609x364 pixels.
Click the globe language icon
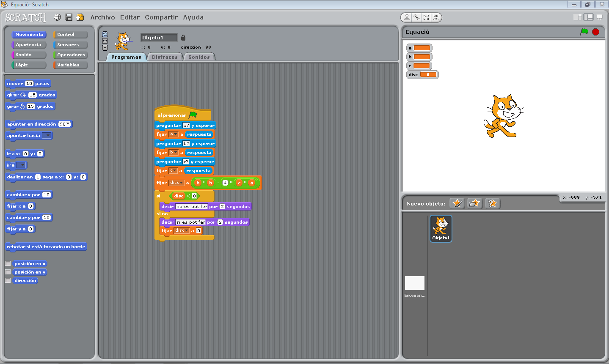58,17
